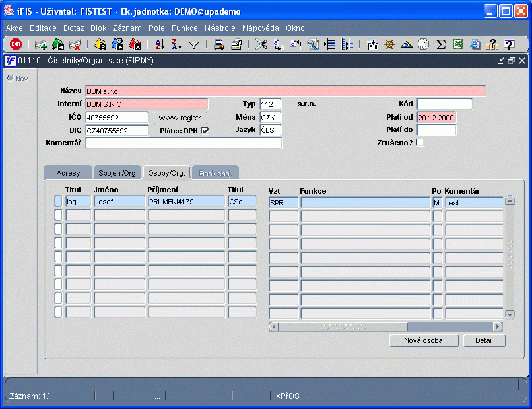Viewport: 532px width, 409px height.
Task: Click the insert new record icon
Action: [41, 44]
